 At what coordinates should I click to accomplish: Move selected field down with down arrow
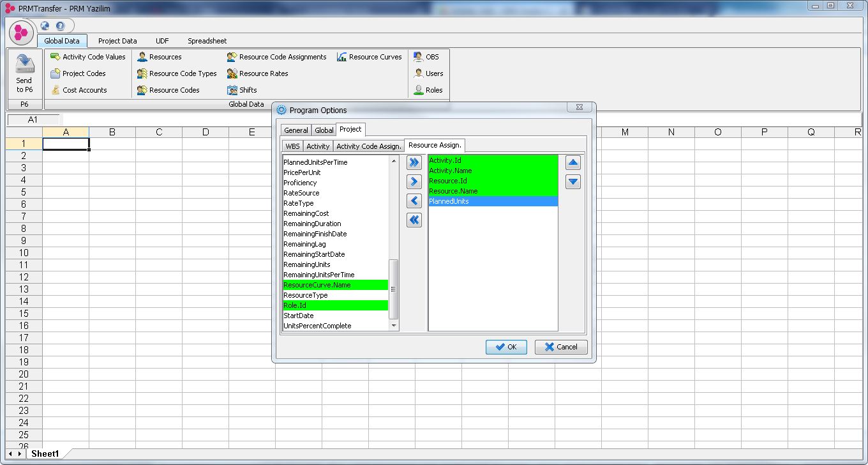(573, 181)
